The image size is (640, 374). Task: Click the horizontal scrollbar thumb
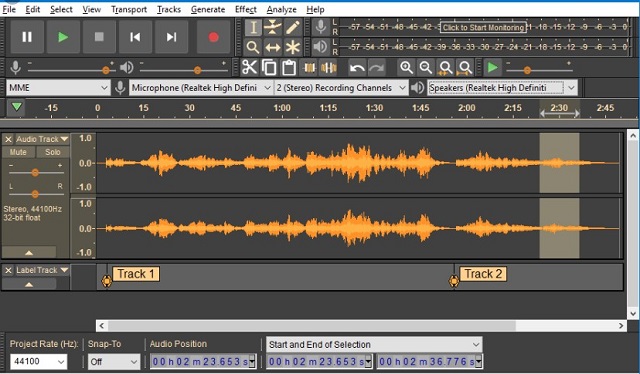[312, 325]
